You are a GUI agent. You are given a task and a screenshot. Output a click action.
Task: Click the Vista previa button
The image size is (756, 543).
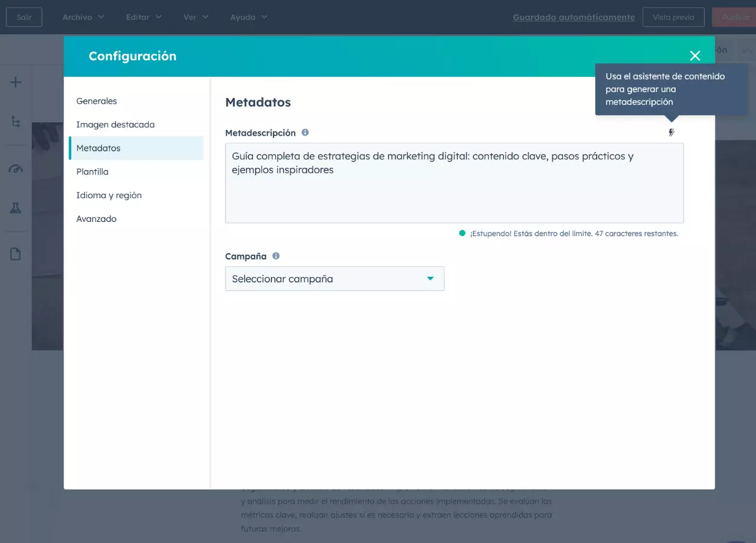(x=673, y=17)
